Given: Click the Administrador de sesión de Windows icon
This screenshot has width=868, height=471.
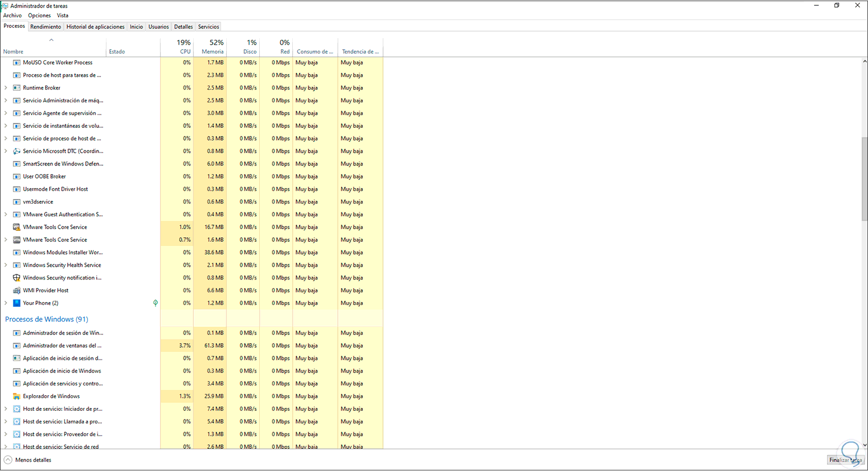Looking at the screenshot, I should pos(17,333).
